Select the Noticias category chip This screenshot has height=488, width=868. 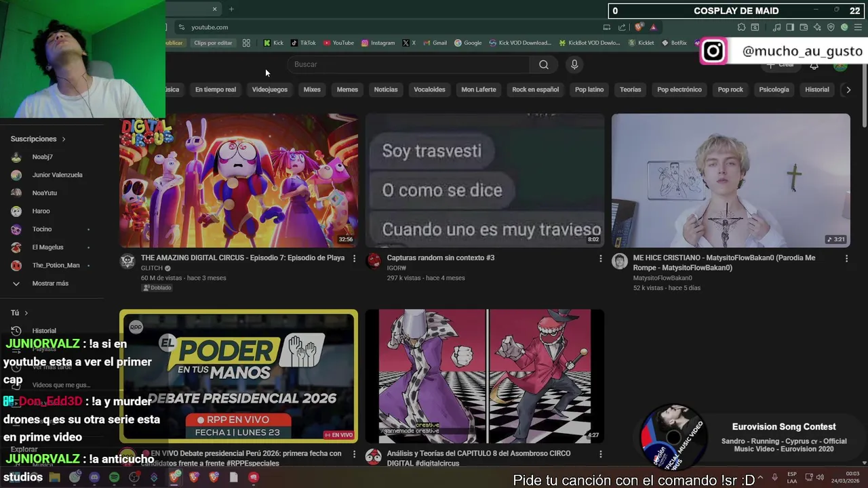tap(386, 89)
